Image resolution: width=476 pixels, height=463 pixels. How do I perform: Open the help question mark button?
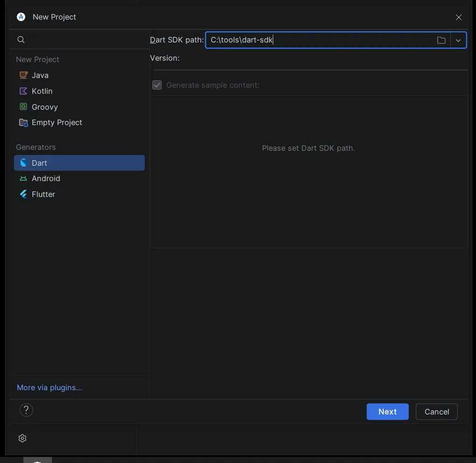[x=27, y=410]
